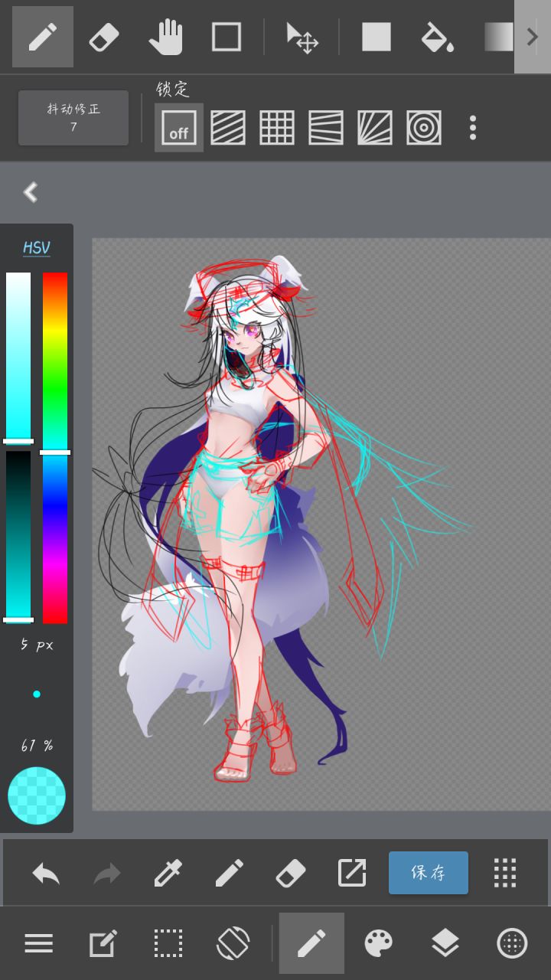The image size is (551, 980).
Task: Enable the vanishing point snap guide
Action: point(326,127)
